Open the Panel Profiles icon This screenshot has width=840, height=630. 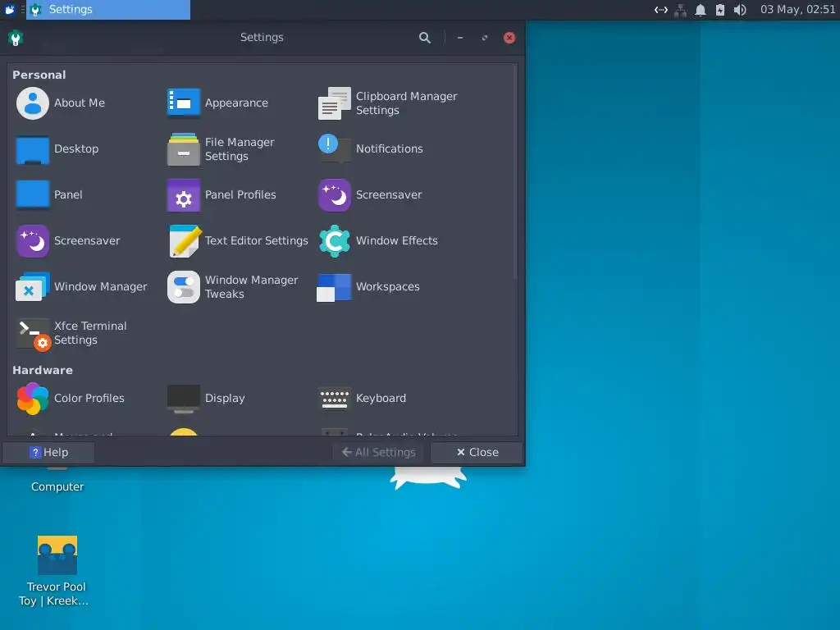pos(184,195)
